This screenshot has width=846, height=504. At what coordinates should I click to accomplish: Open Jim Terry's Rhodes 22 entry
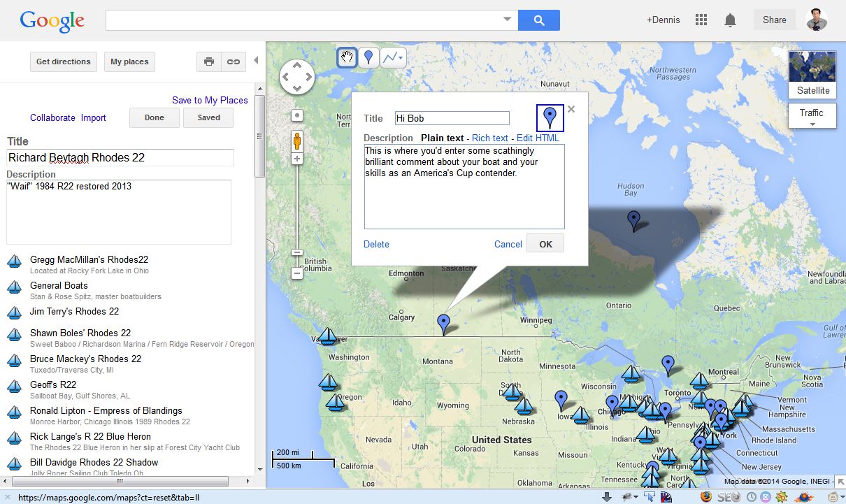[x=74, y=311]
